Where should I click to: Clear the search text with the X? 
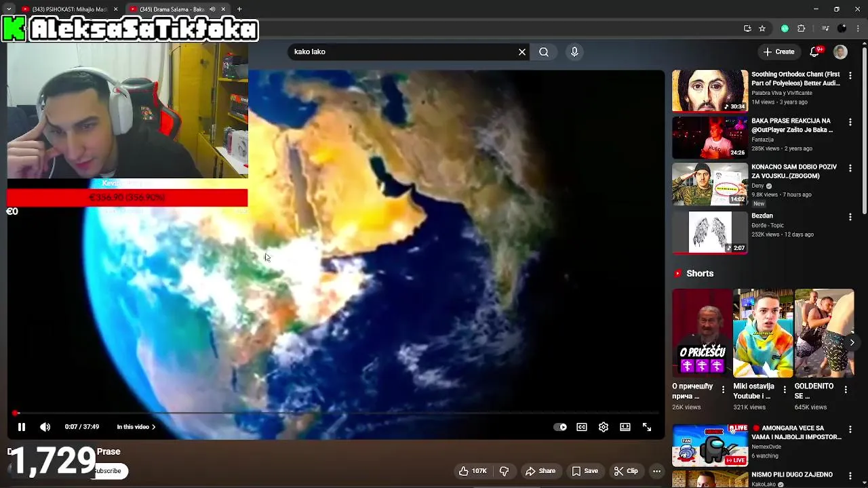(522, 52)
